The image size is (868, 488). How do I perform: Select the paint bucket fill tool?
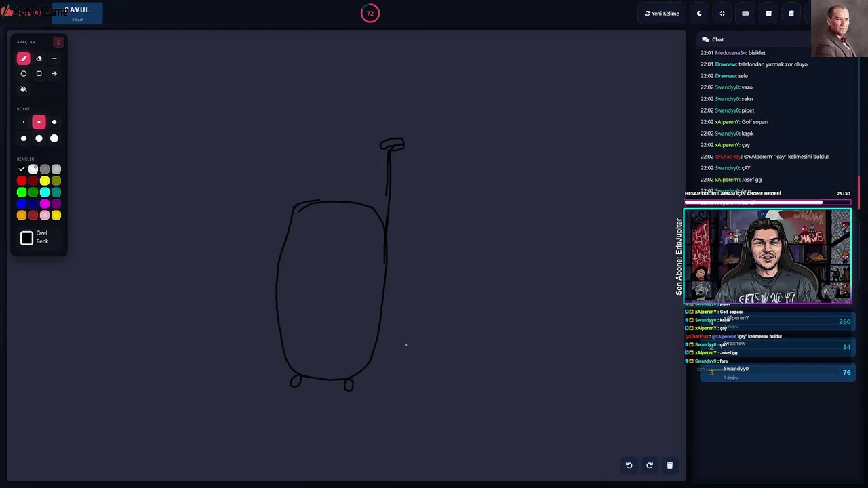point(23,89)
